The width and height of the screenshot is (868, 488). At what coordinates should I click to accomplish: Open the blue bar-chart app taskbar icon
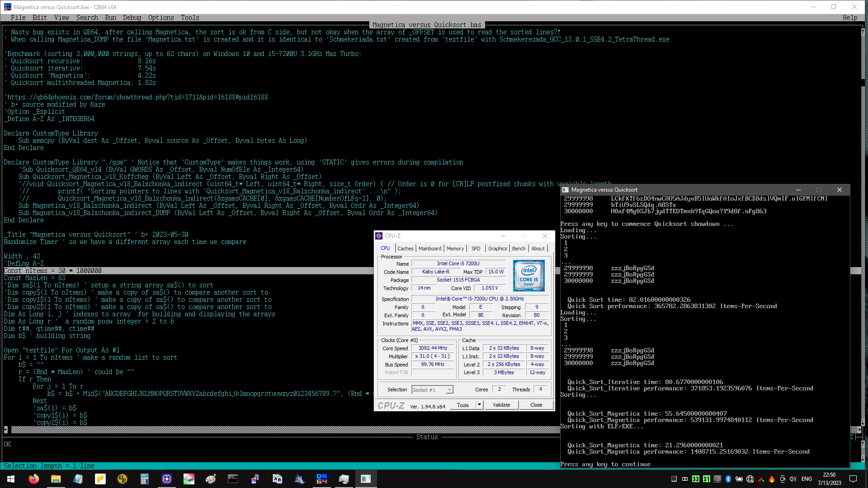(x=299, y=479)
